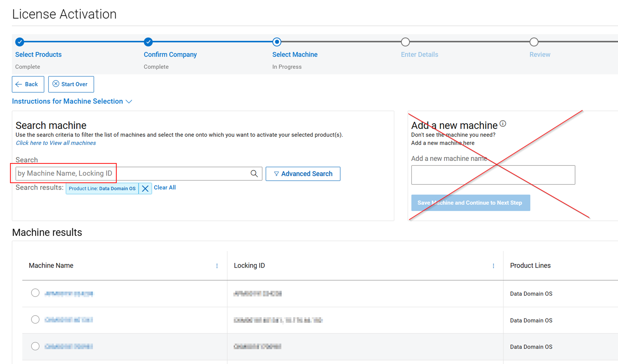Screen dimensions: 618x364
Task: Remove the Data Domain OS filter chip
Action: pyautogui.click(x=145, y=188)
